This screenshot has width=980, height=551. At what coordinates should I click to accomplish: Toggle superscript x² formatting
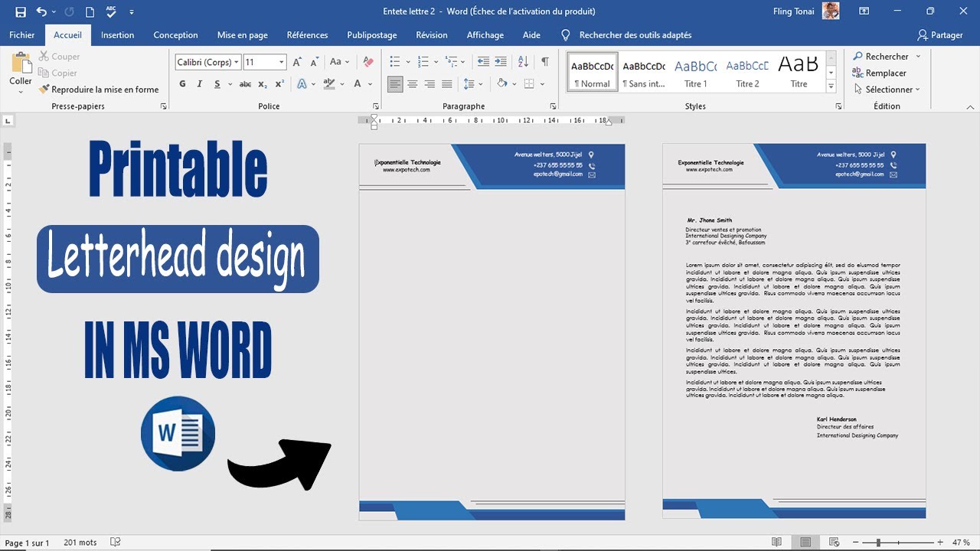click(279, 84)
